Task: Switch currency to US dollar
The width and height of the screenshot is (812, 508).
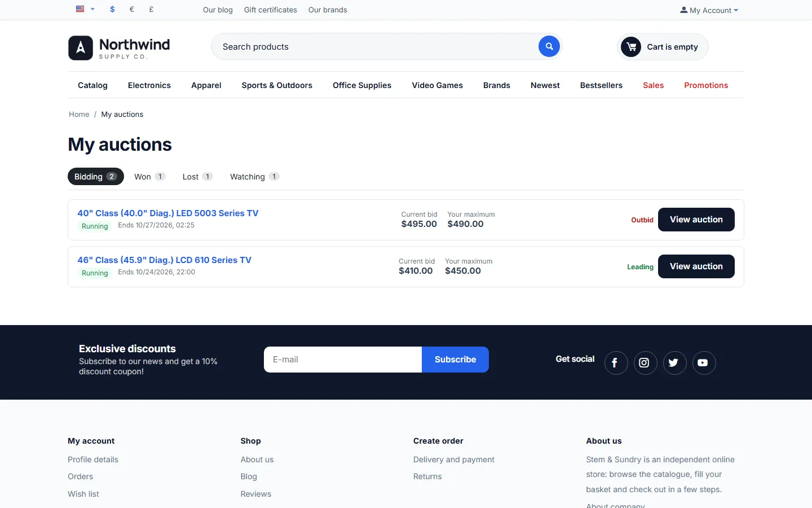Action: [113, 9]
